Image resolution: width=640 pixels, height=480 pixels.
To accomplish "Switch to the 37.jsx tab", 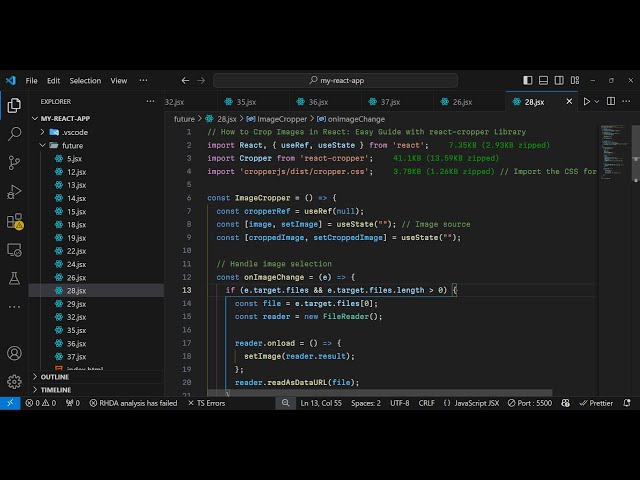I will [389, 102].
